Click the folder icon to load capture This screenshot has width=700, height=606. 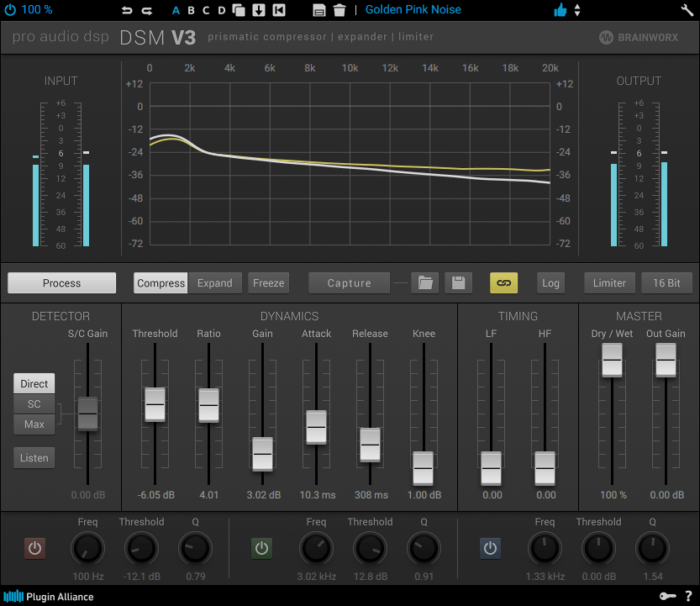[x=425, y=283]
